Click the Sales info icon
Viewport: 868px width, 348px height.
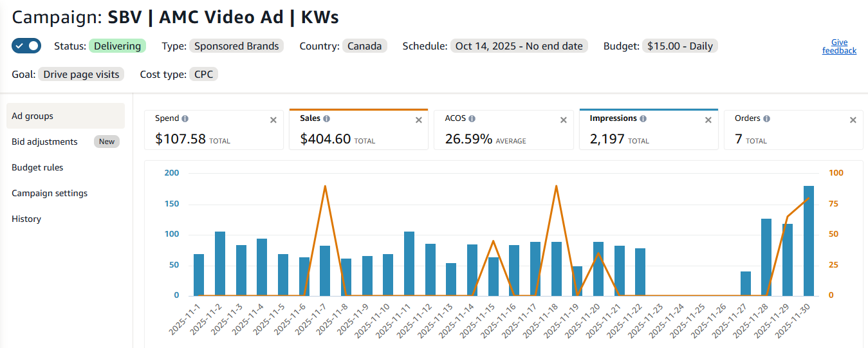pos(326,119)
